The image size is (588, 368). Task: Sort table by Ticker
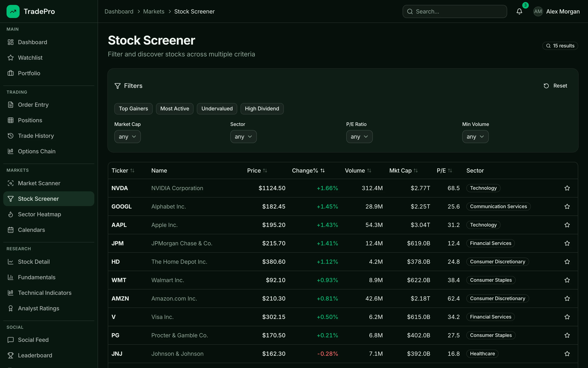tap(123, 171)
